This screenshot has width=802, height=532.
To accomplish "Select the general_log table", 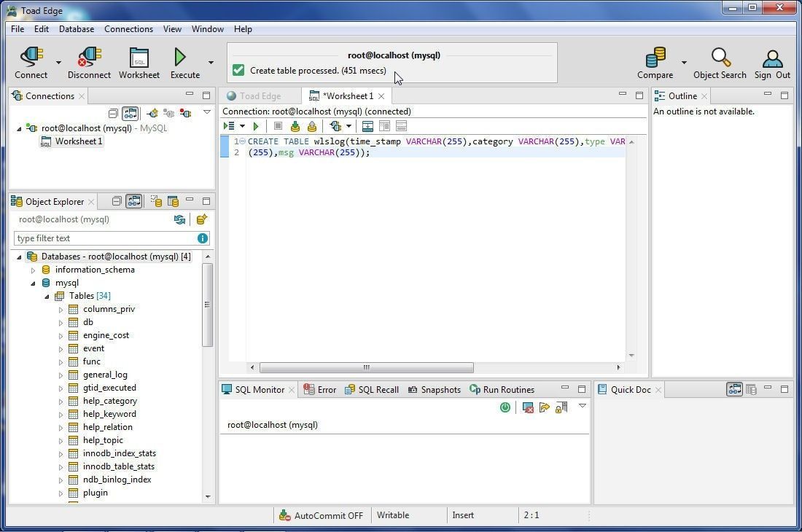I will [105, 375].
